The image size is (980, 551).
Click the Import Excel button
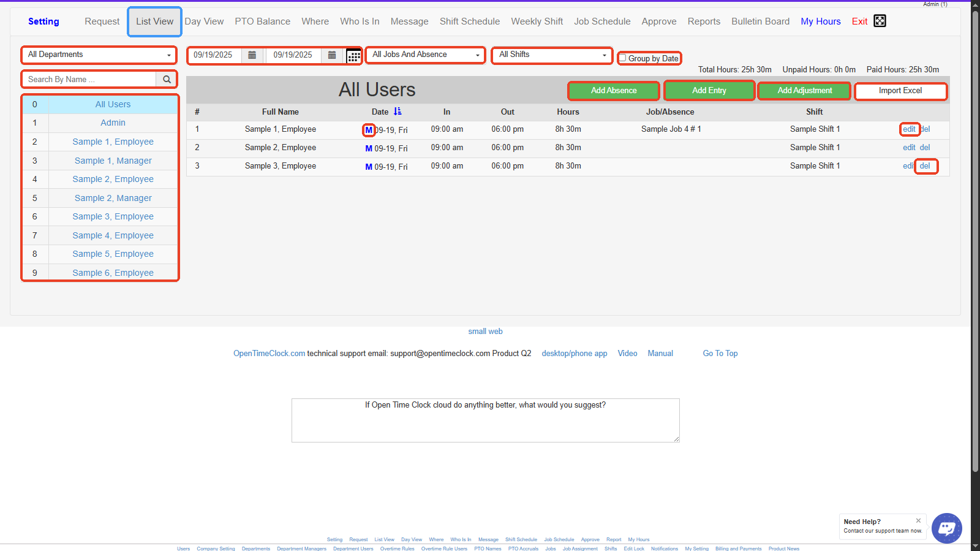click(x=900, y=91)
